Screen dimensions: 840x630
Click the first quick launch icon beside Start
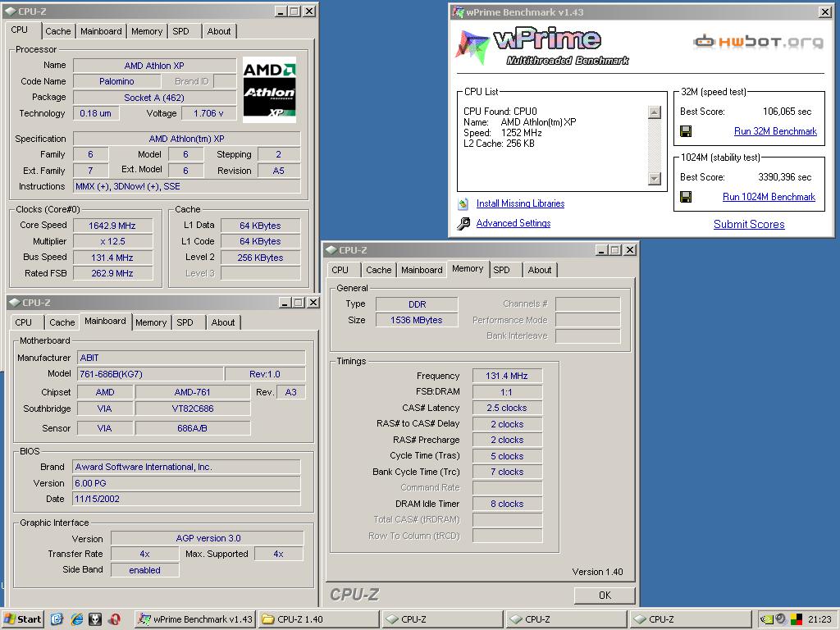(x=57, y=619)
